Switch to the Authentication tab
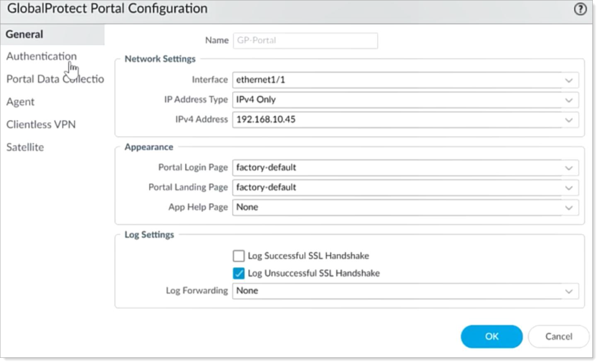 pos(41,56)
